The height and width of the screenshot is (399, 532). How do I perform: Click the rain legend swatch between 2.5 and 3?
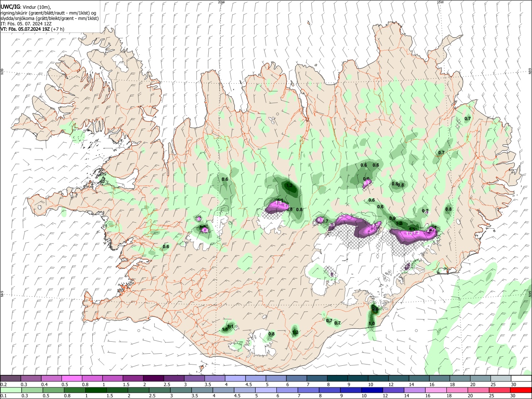(x=160, y=390)
